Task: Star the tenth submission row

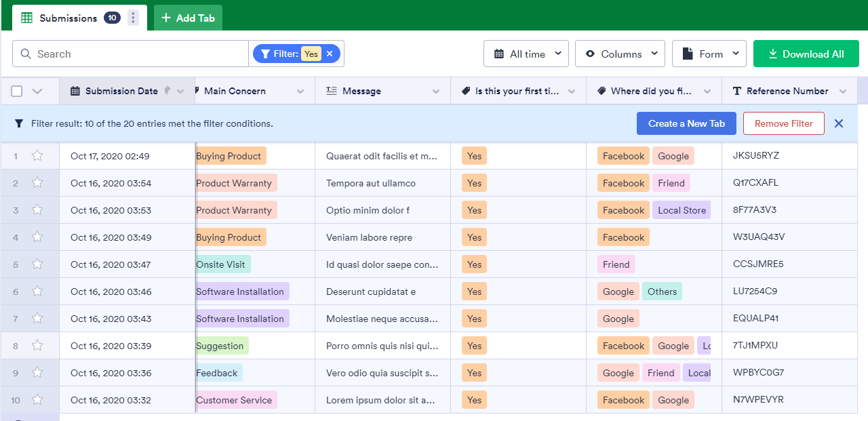Action: point(37,400)
